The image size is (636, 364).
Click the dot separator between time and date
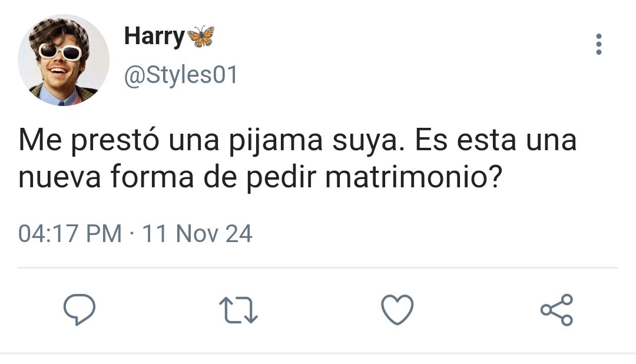[132, 234]
